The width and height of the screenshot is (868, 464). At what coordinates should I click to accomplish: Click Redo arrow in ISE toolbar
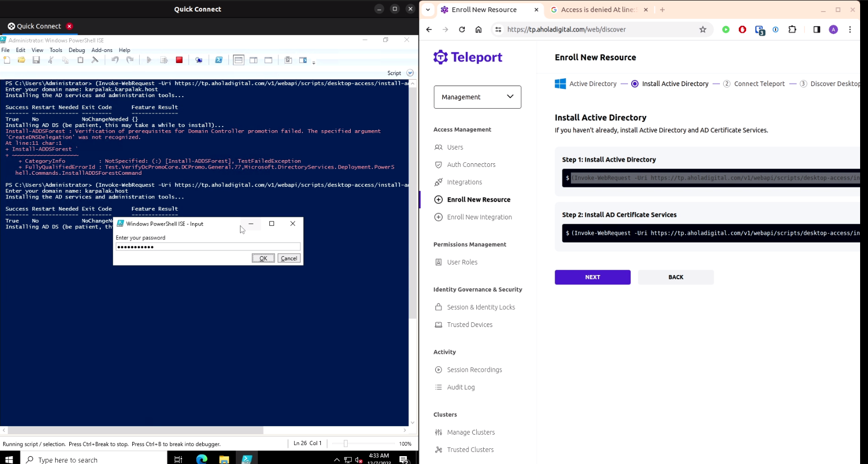coord(130,60)
